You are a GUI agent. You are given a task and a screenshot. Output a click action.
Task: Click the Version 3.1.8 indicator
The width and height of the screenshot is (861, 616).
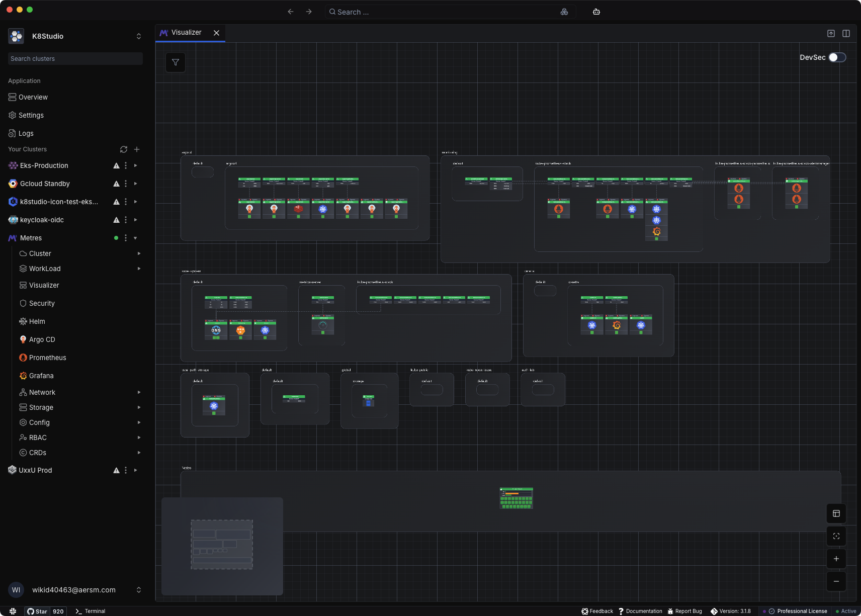coord(731,611)
